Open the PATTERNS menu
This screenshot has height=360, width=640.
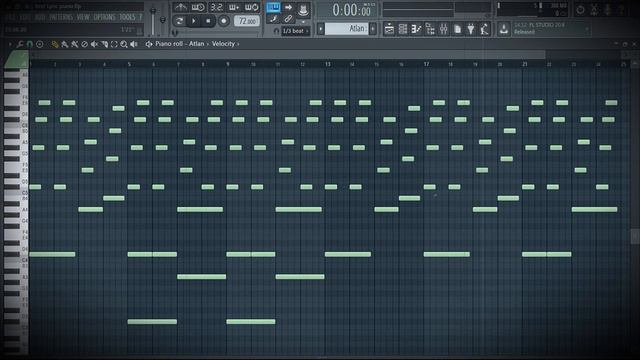pyautogui.click(x=61, y=17)
